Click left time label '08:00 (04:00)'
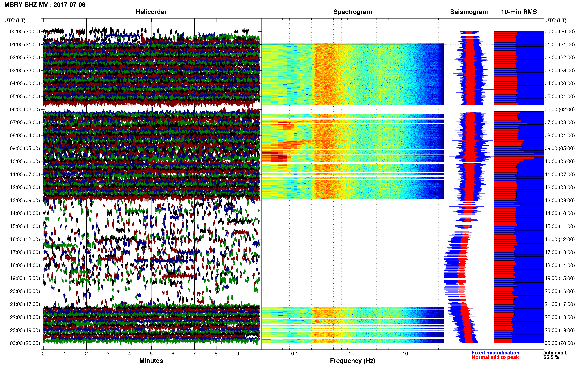The image size is (588, 368). click(25, 135)
